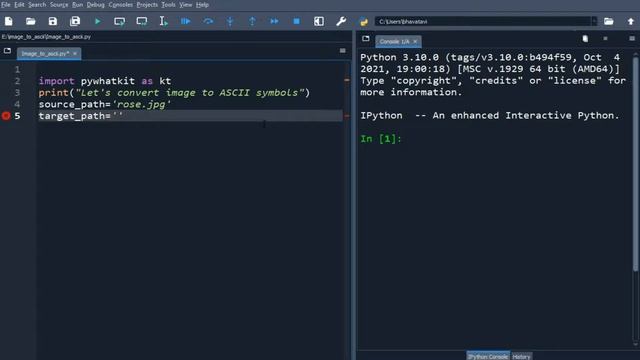Change to parent directory arrow icon
Screen dimensions: 640x360
pos(631,21)
